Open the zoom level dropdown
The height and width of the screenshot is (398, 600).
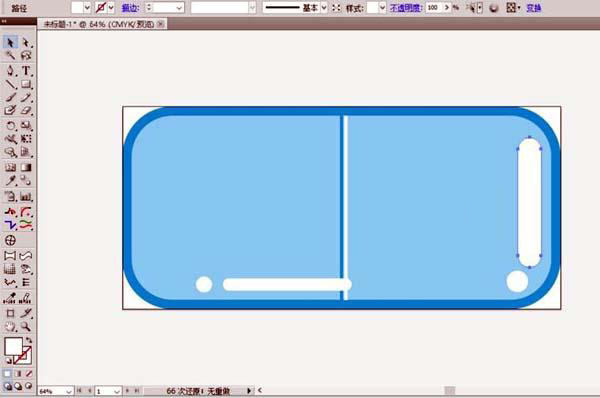(x=68, y=391)
